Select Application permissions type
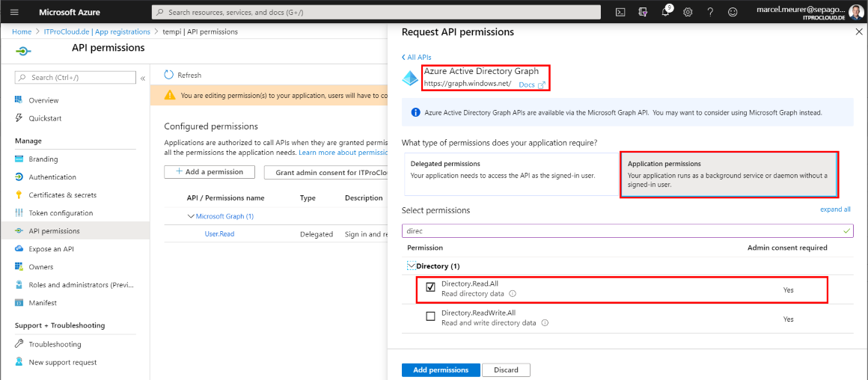 pyautogui.click(x=728, y=175)
